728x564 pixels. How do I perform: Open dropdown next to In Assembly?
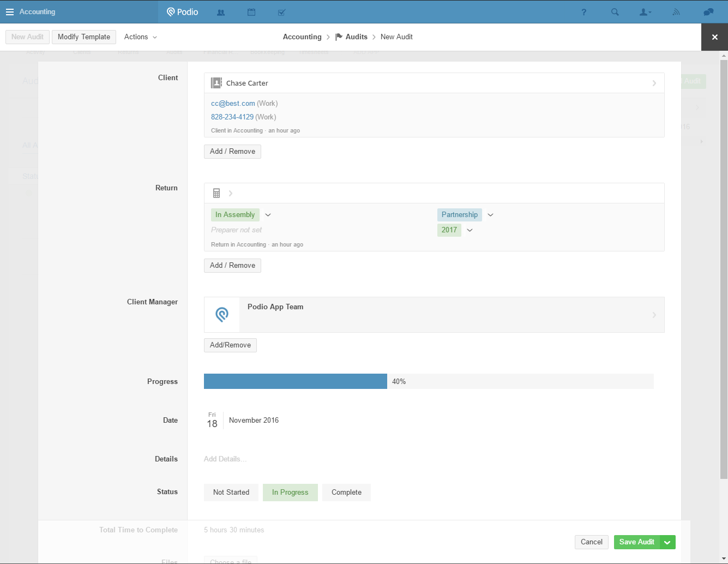[268, 215]
